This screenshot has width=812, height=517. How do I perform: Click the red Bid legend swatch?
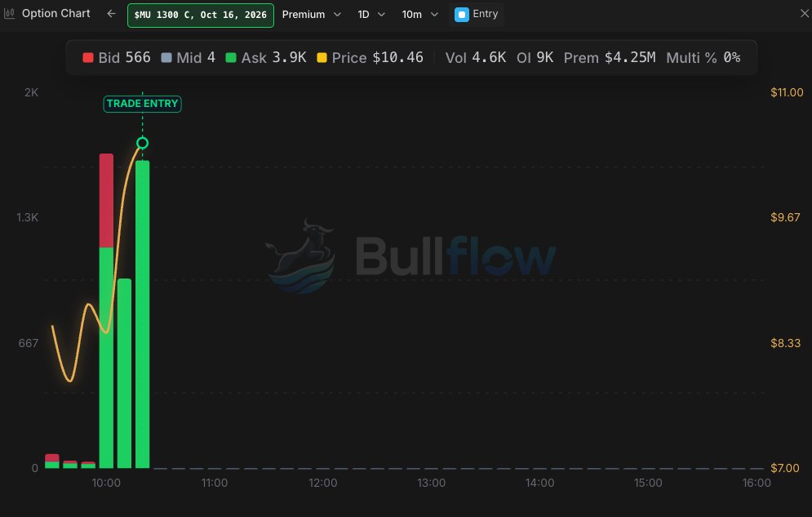[x=88, y=57]
